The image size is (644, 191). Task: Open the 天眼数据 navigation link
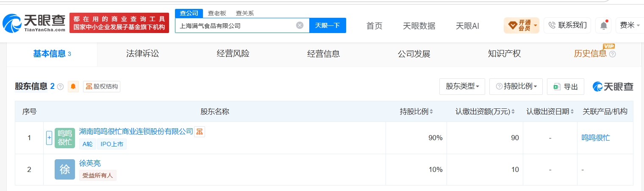(x=419, y=26)
